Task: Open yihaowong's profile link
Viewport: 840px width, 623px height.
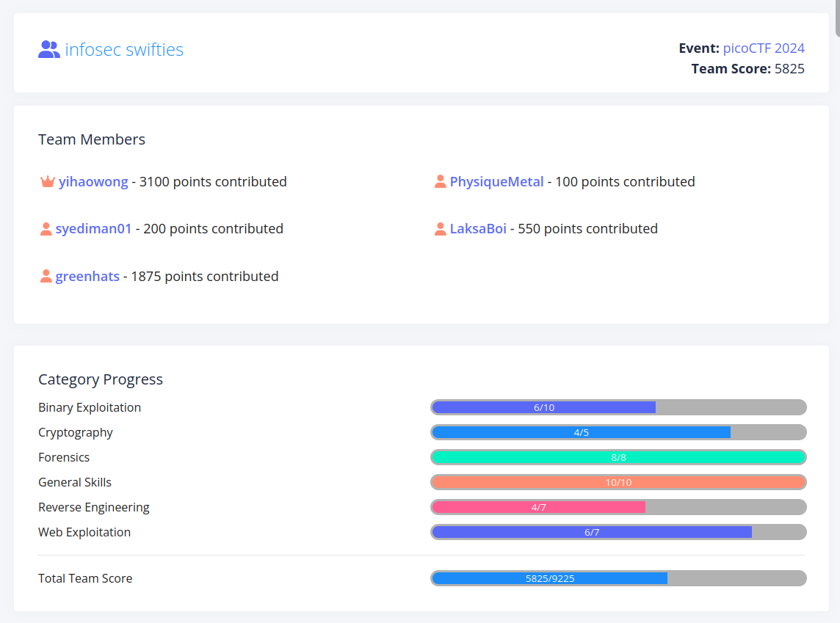Action: click(x=93, y=181)
